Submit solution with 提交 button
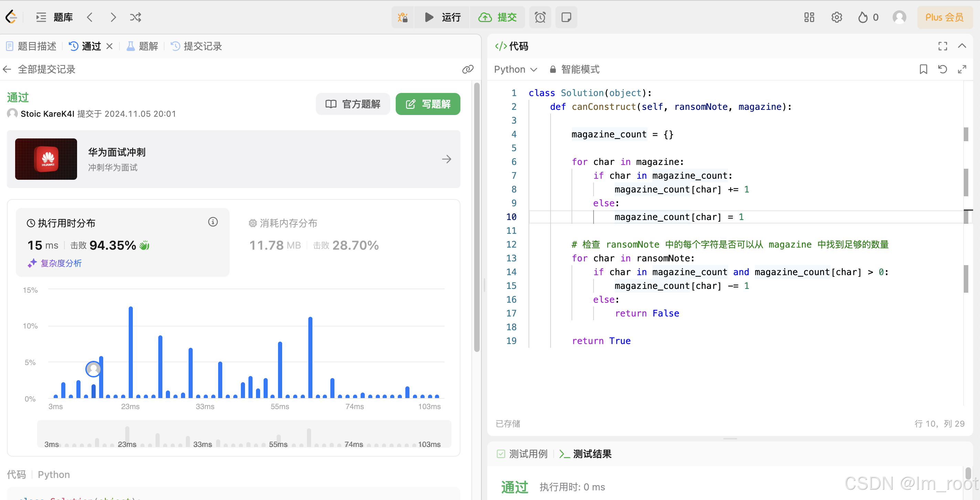The width and height of the screenshot is (980, 500). (498, 17)
